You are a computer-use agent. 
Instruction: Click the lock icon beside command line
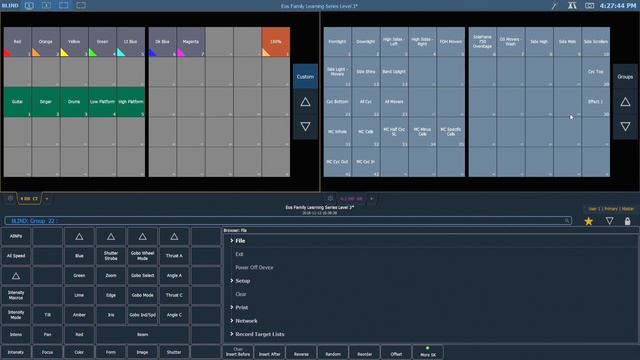tap(627, 221)
